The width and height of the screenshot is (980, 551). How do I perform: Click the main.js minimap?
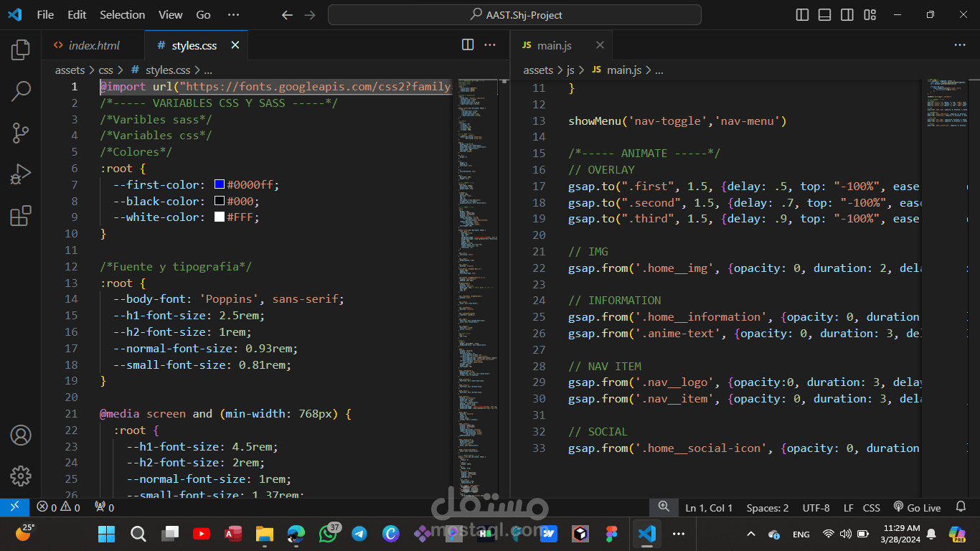click(x=947, y=287)
